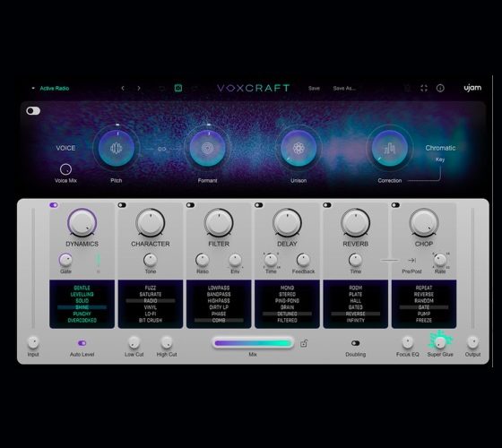Select Infinity in the Reverb list
The height and width of the screenshot is (448, 502).
click(355, 320)
